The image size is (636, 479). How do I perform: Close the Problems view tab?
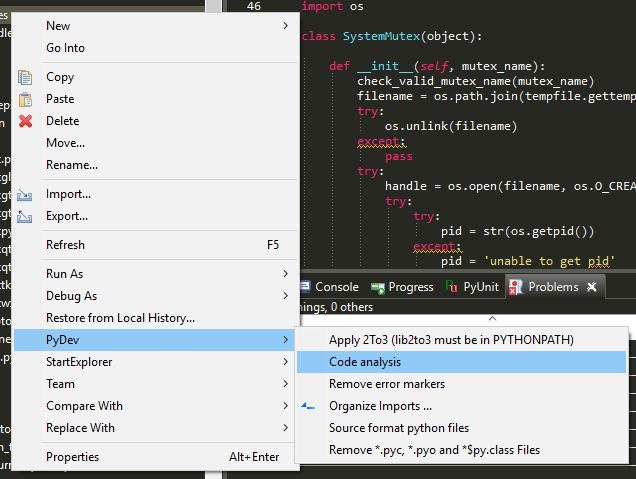pos(592,287)
